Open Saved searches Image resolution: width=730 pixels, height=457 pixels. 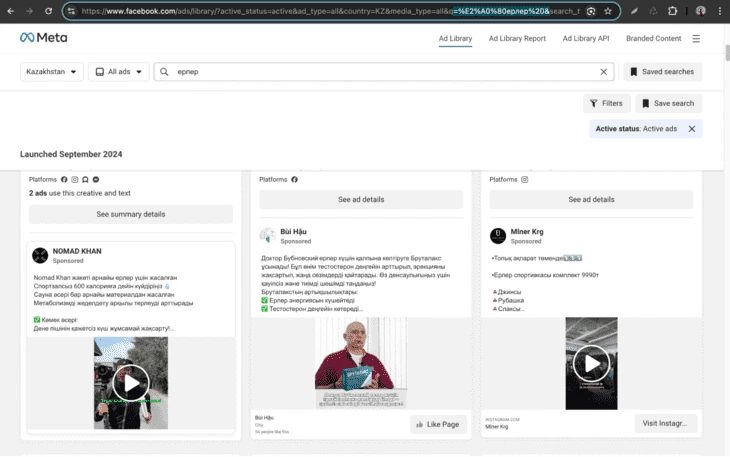[662, 72]
